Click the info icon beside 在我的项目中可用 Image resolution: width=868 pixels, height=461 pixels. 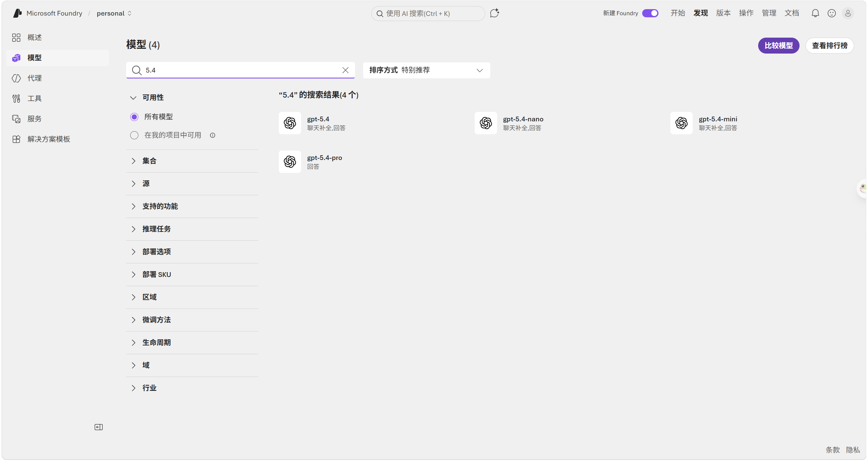213,136
